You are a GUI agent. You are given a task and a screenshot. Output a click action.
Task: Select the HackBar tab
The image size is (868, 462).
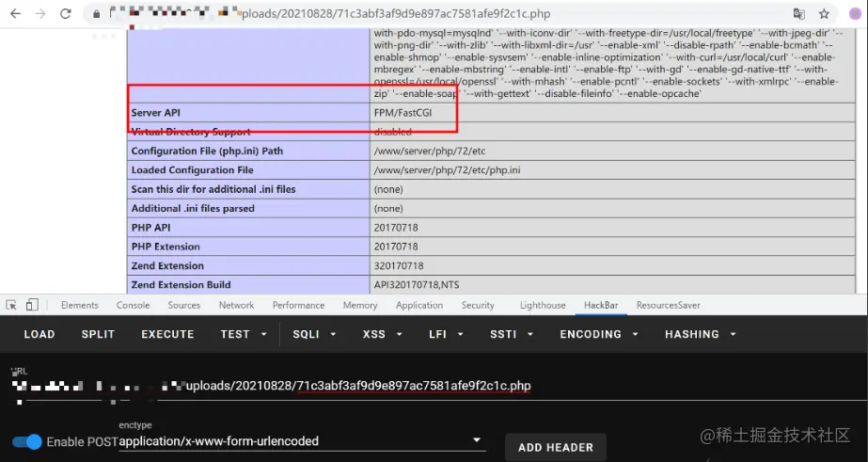[601, 305]
